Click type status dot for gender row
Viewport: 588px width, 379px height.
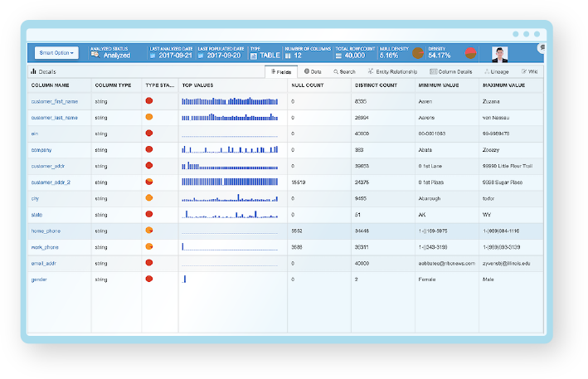pyautogui.click(x=149, y=279)
